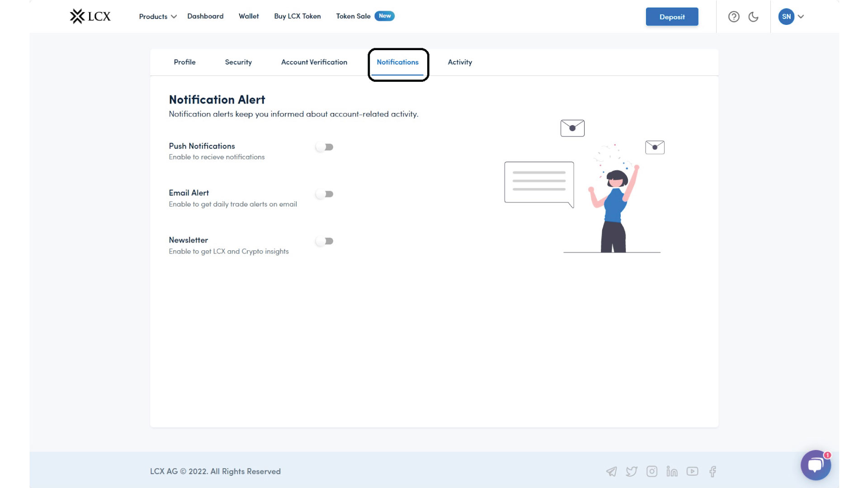Turn on the Email Alert switch

click(325, 194)
